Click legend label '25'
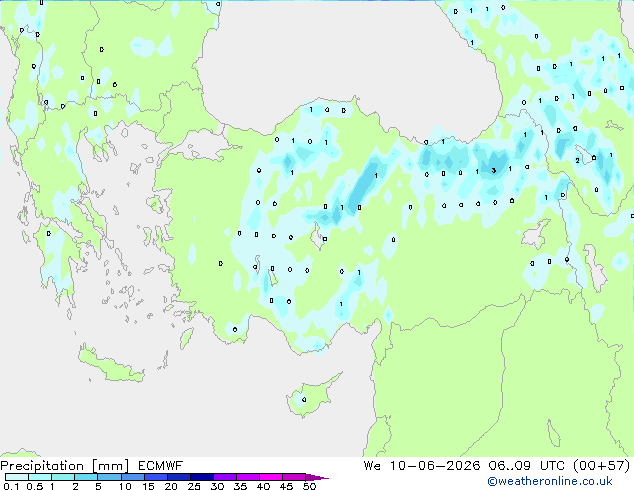 tap(194, 486)
